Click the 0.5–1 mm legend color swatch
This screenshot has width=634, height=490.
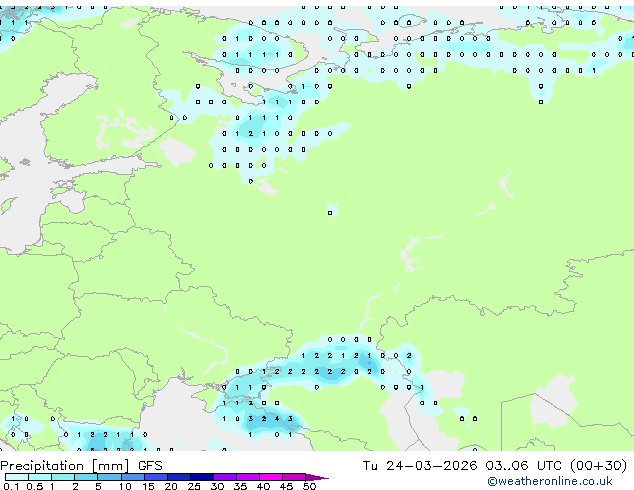pyautogui.click(x=40, y=477)
